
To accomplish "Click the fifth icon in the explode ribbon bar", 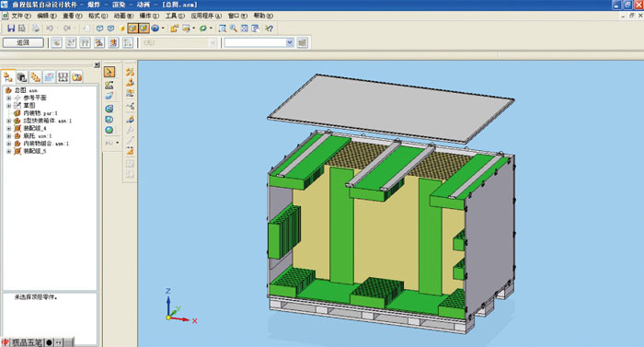I will click(113, 42).
